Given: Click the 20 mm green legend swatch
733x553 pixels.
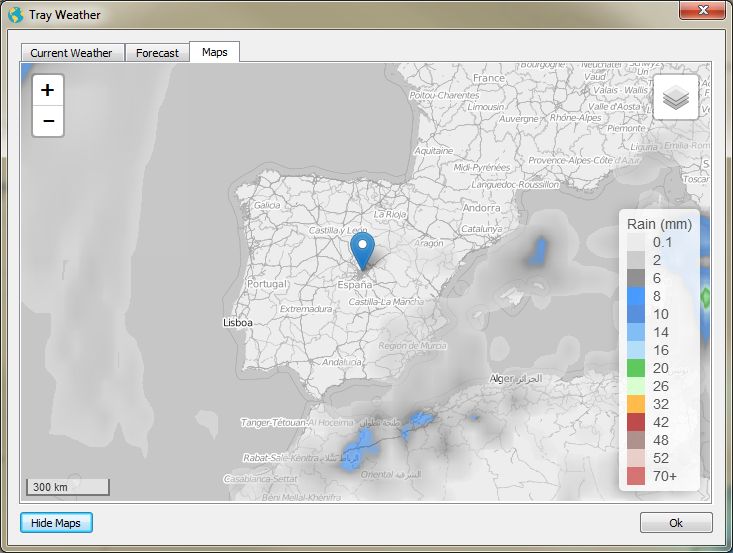Looking at the screenshot, I should click(636, 368).
